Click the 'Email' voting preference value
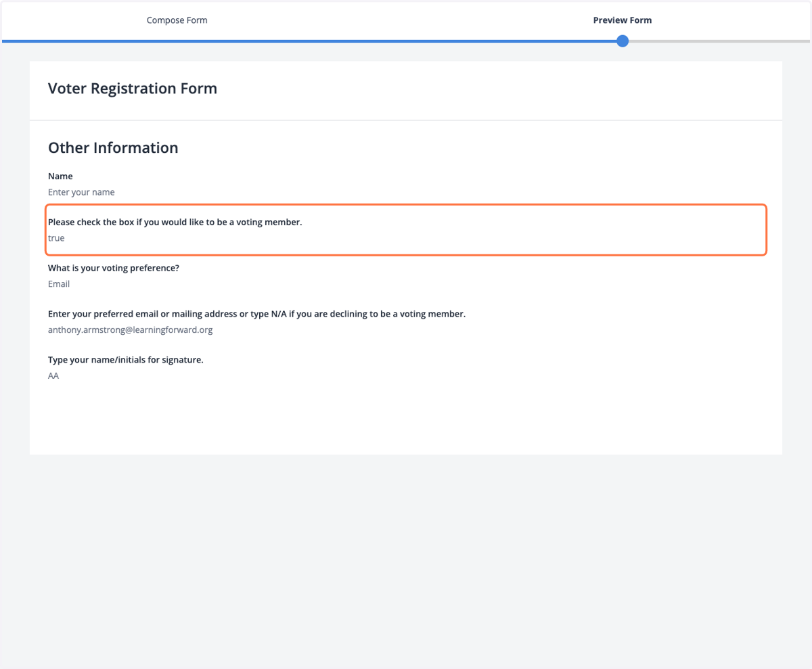 (59, 284)
